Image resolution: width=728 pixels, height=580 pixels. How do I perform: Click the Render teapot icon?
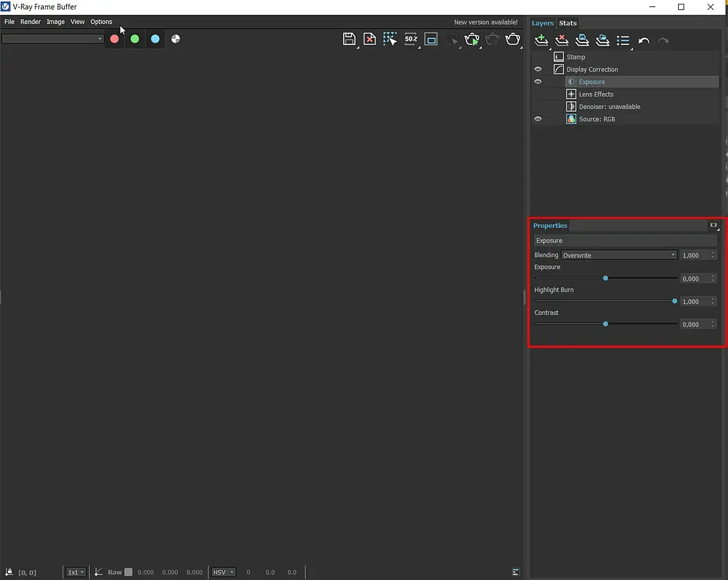[x=513, y=39]
